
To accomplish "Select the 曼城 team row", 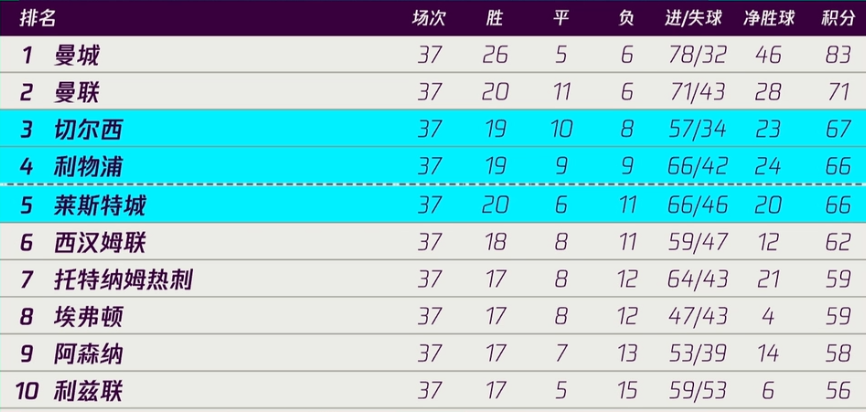I will [433, 54].
